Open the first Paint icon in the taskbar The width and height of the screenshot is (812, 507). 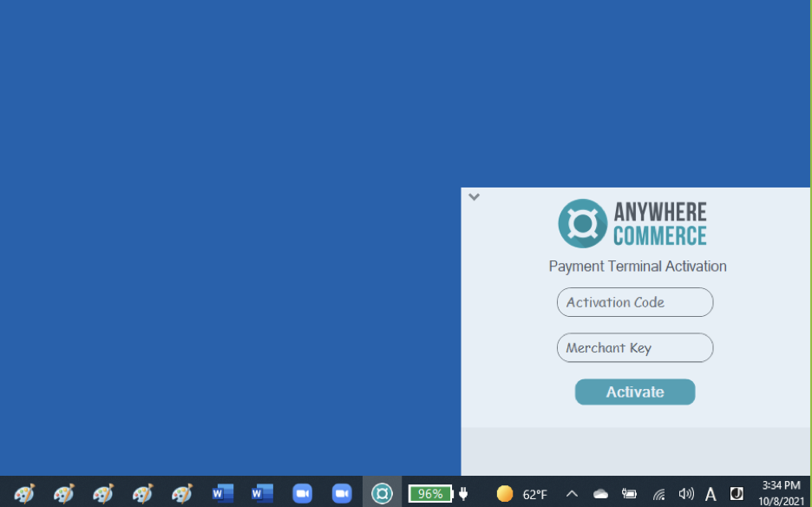(x=24, y=493)
